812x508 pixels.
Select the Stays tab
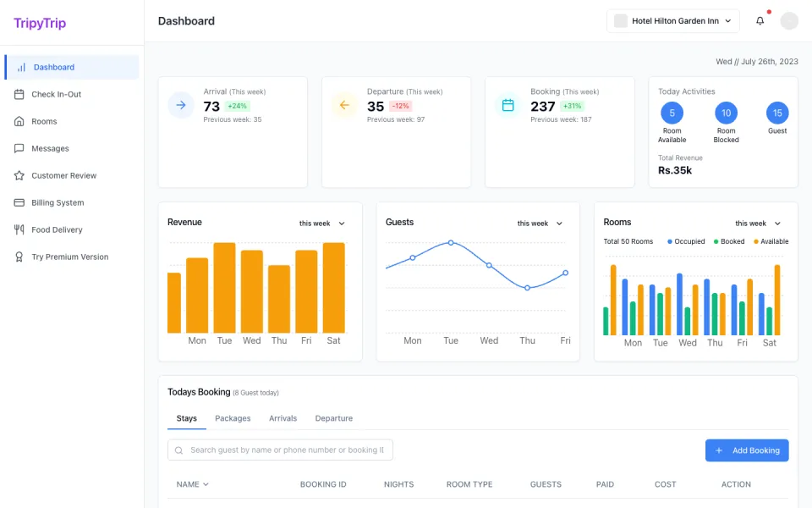pyautogui.click(x=186, y=418)
